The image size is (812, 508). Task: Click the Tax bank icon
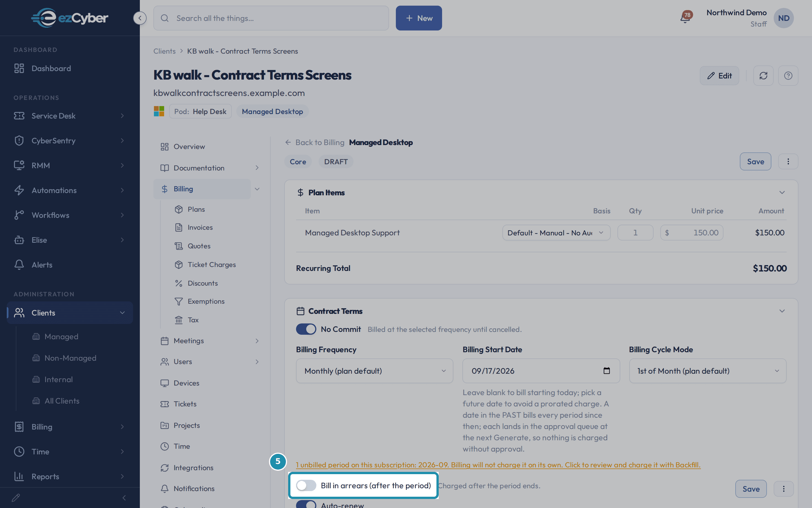(x=178, y=320)
